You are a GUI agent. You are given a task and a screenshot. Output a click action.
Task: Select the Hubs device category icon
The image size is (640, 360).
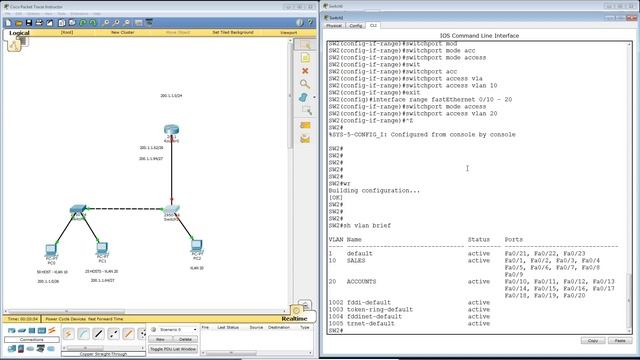pos(32,331)
